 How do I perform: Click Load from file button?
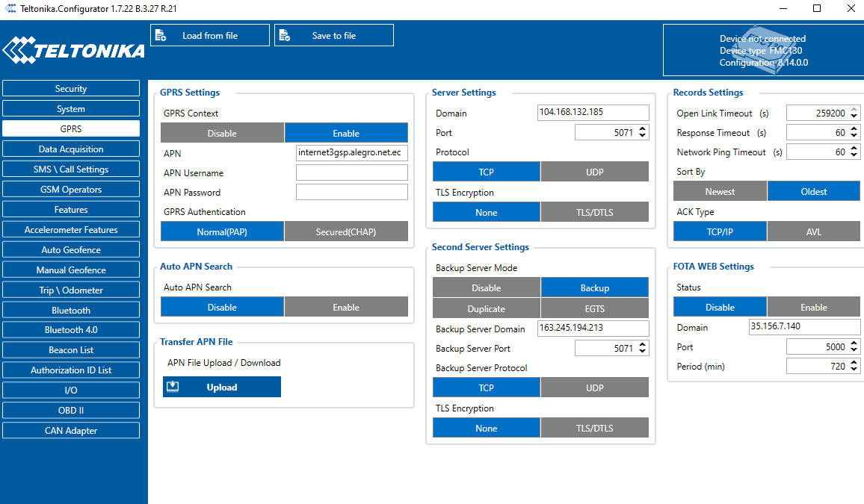click(210, 35)
